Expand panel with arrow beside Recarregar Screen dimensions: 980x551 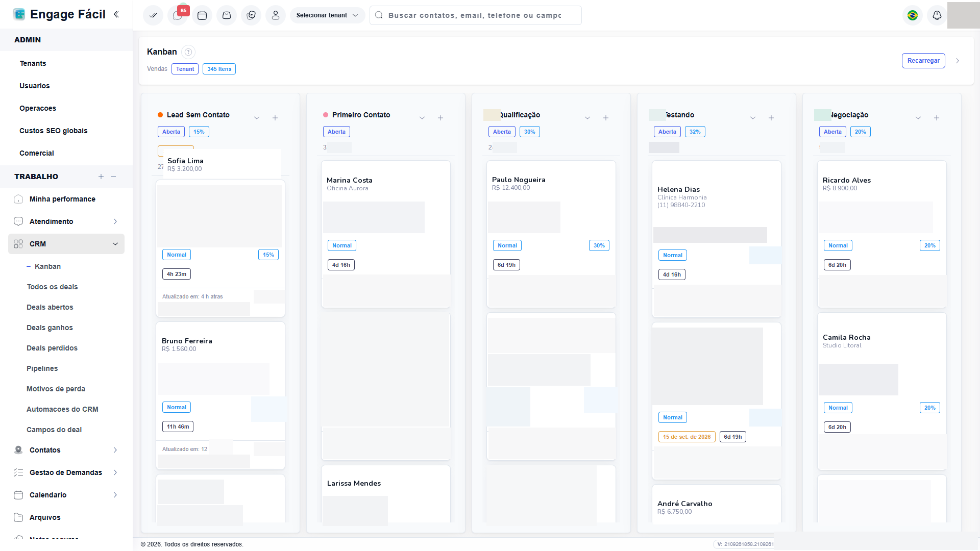[x=958, y=61]
